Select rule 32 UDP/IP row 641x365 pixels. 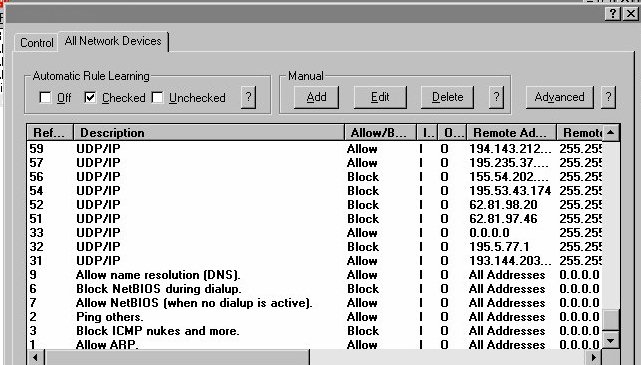[x=315, y=246]
